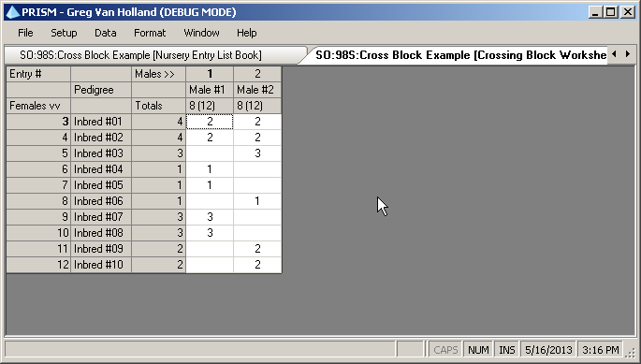
Task: Close the PRISM window
Action: tap(628, 12)
